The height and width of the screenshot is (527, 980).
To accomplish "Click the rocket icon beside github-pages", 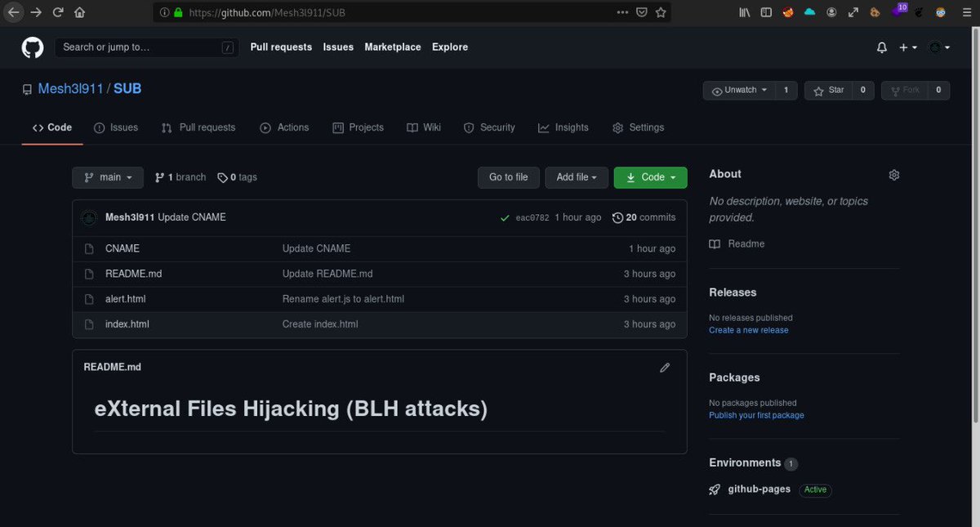I will tap(715, 489).
